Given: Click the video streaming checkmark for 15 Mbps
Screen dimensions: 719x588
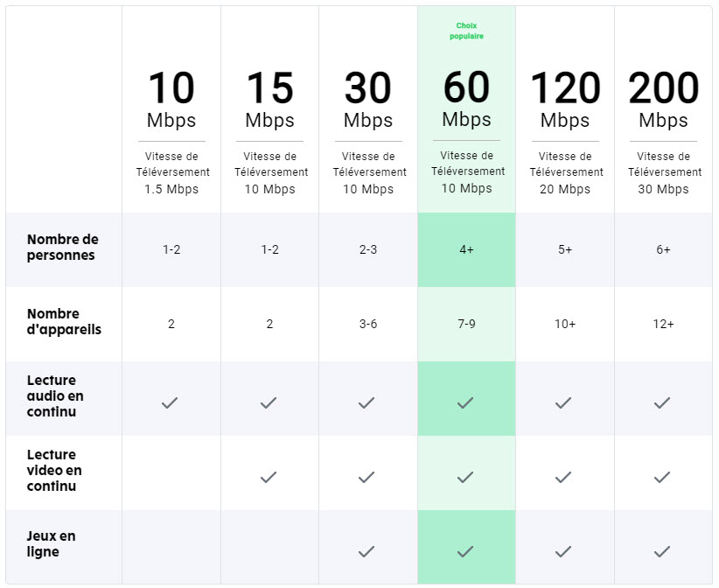Looking at the screenshot, I should pos(269,477).
